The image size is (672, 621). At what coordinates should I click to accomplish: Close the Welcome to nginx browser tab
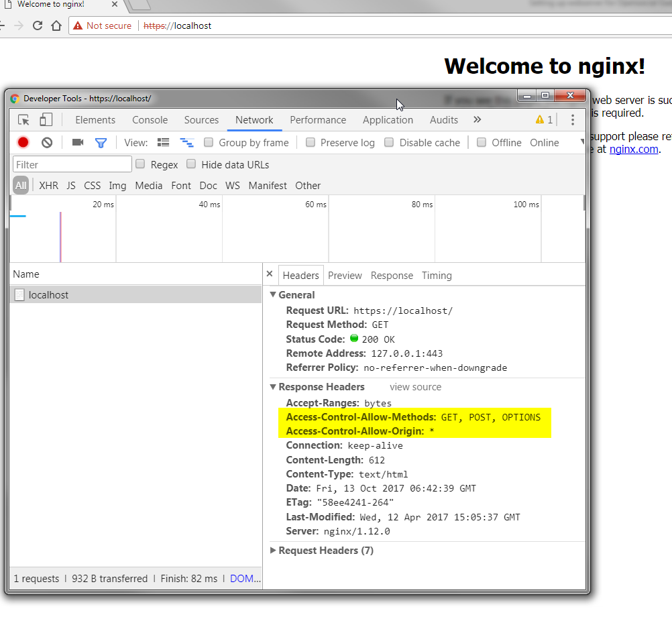tap(115, 4)
